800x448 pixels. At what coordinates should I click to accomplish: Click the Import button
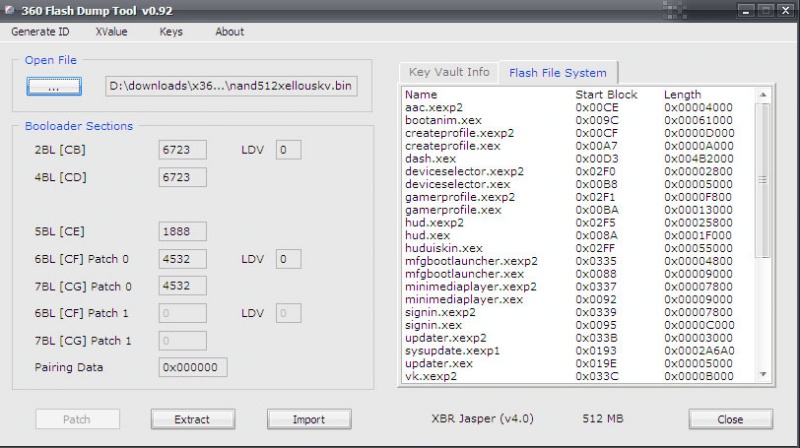[309, 419]
